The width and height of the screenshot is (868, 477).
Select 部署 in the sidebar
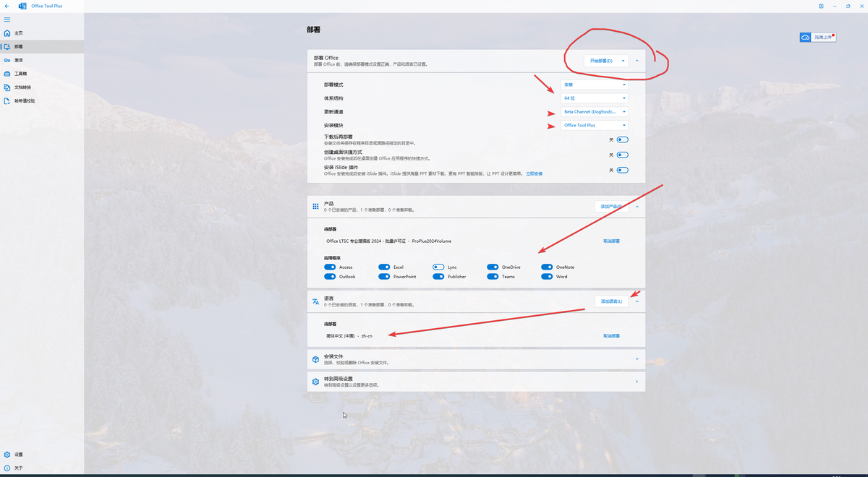point(42,47)
